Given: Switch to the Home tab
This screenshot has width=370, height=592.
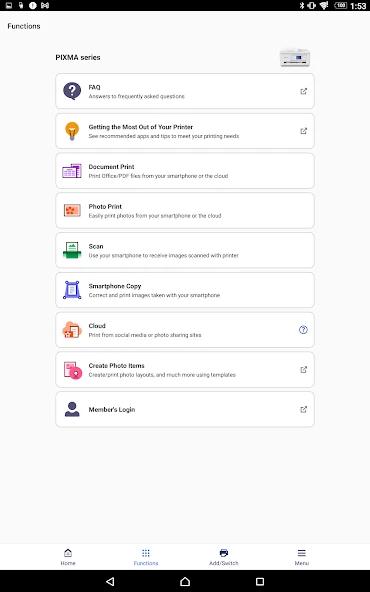Looking at the screenshot, I should [x=68, y=557].
